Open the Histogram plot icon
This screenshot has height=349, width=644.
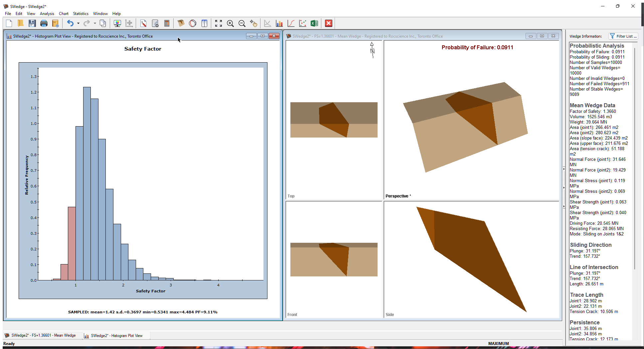click(x=279, y=23)
